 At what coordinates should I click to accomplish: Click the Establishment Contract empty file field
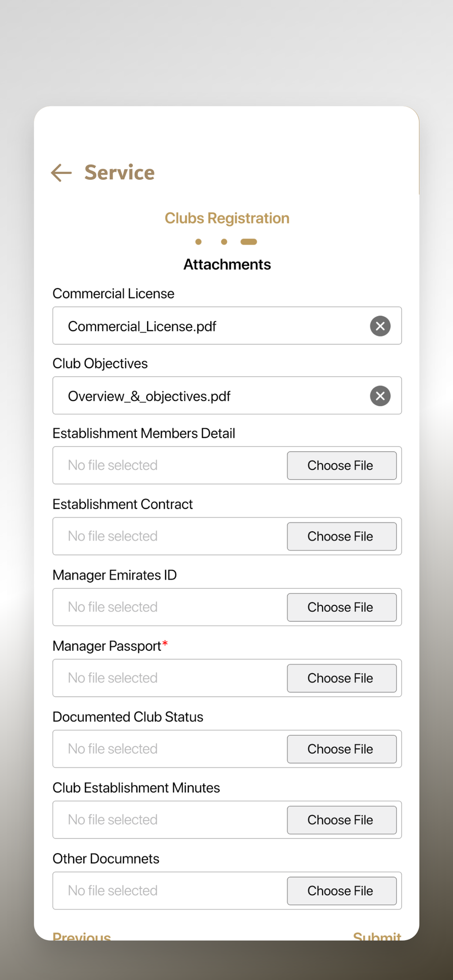tap(227, 536)
